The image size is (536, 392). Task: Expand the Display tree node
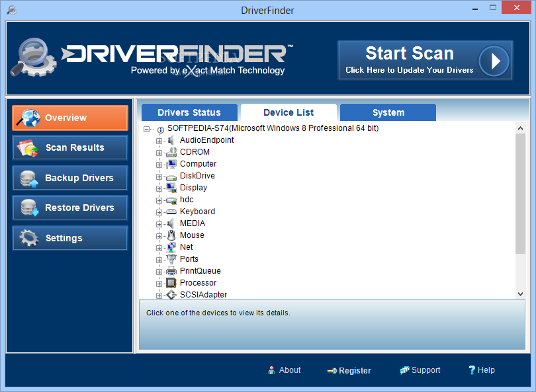(x=159, y=188)
